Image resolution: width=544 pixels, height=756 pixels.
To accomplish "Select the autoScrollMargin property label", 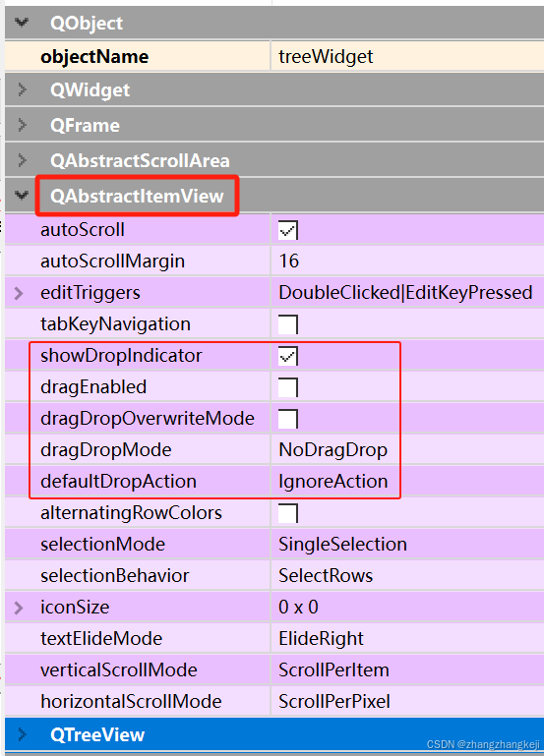I will [x=112, y=261].
